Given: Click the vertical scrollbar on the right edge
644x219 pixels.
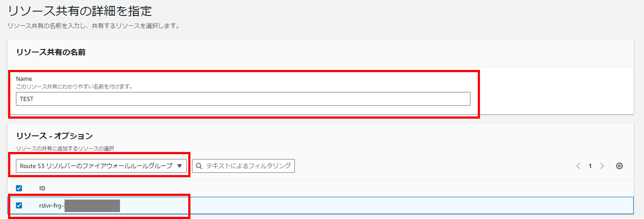Looking at the screenshot, I should pyautogui.click(x=642, y=109).
